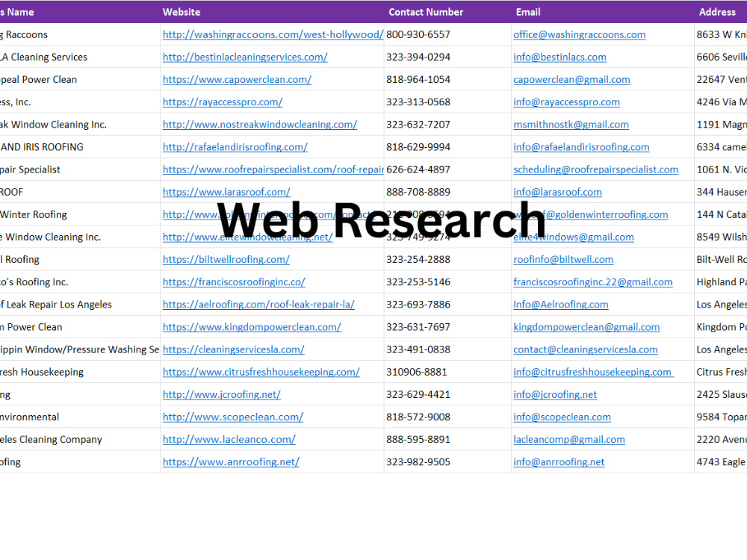Click email info@jcroofing.net
Screen dimensions: 747x560
point(555,394)
